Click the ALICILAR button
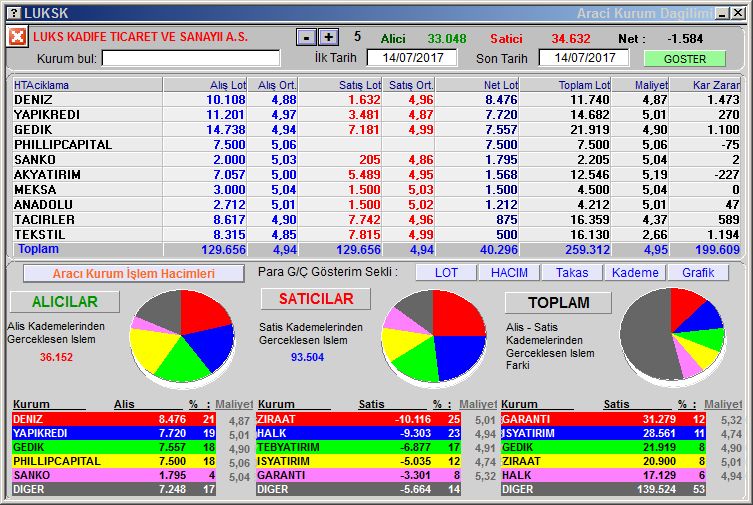Screen dimensions: 753x505 click(x=65, y=301)
